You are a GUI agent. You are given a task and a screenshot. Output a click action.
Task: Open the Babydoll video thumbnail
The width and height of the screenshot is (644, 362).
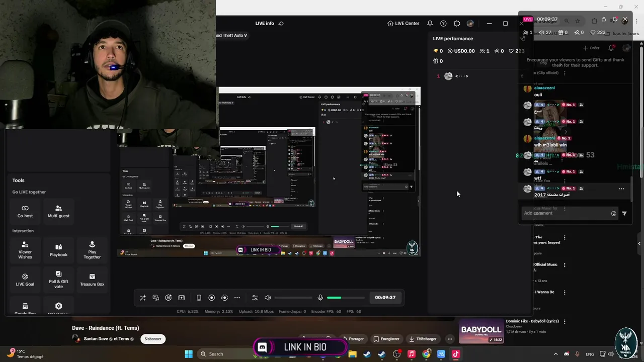point(481,331)
